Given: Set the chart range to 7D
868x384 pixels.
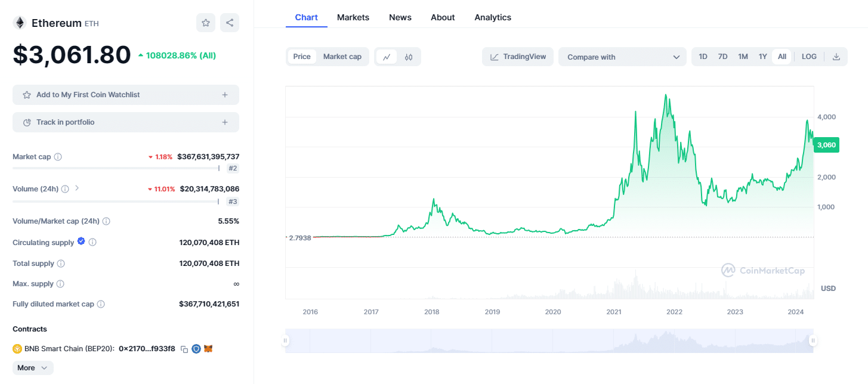Looking at the screenshot, I should 723,57.
